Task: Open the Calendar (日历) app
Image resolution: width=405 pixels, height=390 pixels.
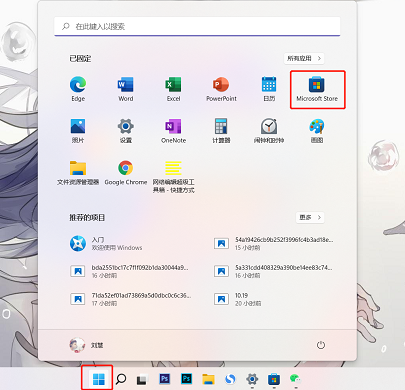Action: [x=269, y=89]
